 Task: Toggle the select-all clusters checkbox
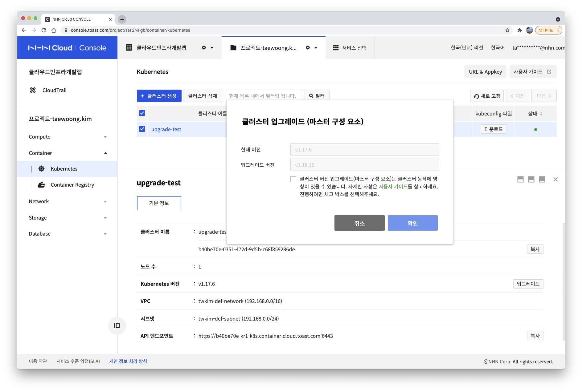click(142, 113)
